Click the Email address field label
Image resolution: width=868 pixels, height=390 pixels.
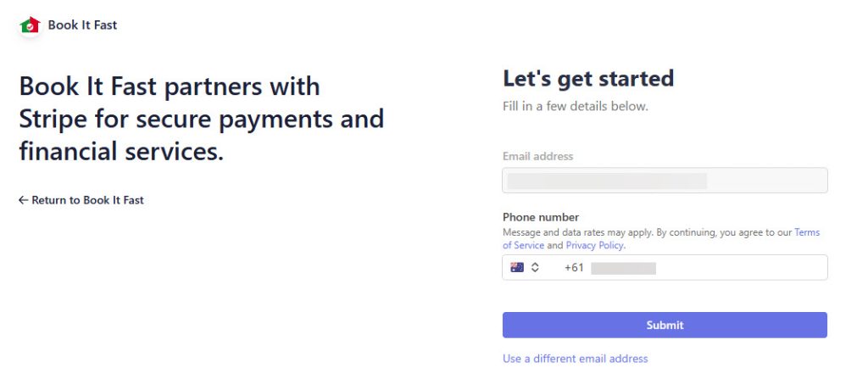tap(537, 157)
